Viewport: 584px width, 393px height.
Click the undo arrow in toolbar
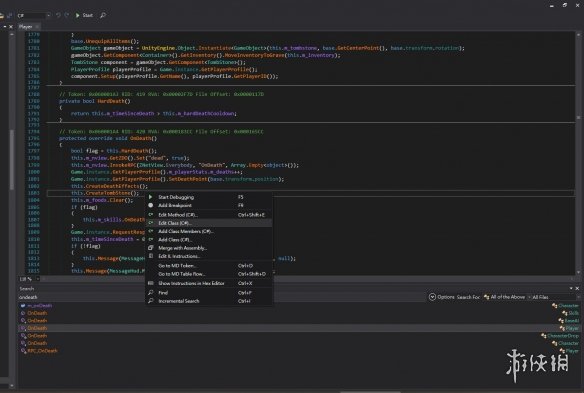click(x=58, y=15)
